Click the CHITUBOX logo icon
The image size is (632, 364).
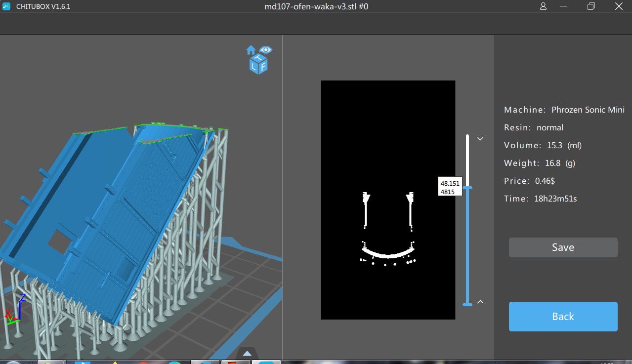coord(6,6)
